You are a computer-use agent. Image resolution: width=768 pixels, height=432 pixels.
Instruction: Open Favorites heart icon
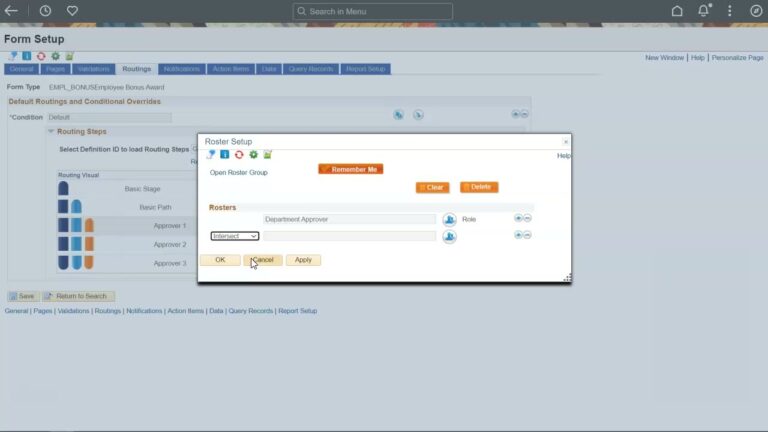point(72,10)
